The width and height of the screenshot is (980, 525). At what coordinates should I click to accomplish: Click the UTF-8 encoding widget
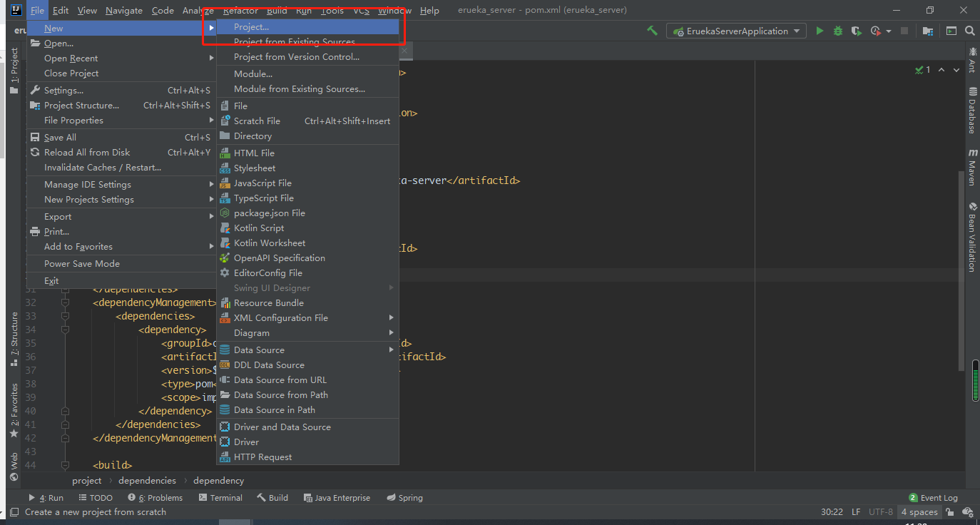(881, 512)
